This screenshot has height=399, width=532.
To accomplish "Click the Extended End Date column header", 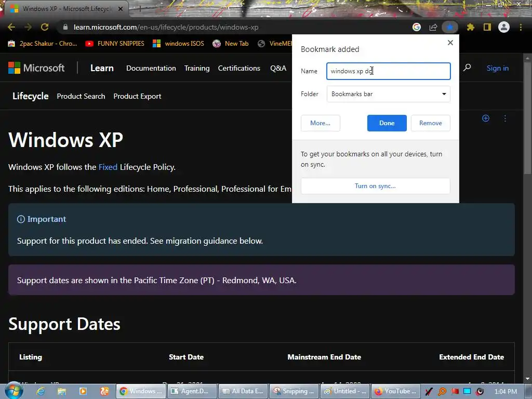I will click(x=471, y=357).
